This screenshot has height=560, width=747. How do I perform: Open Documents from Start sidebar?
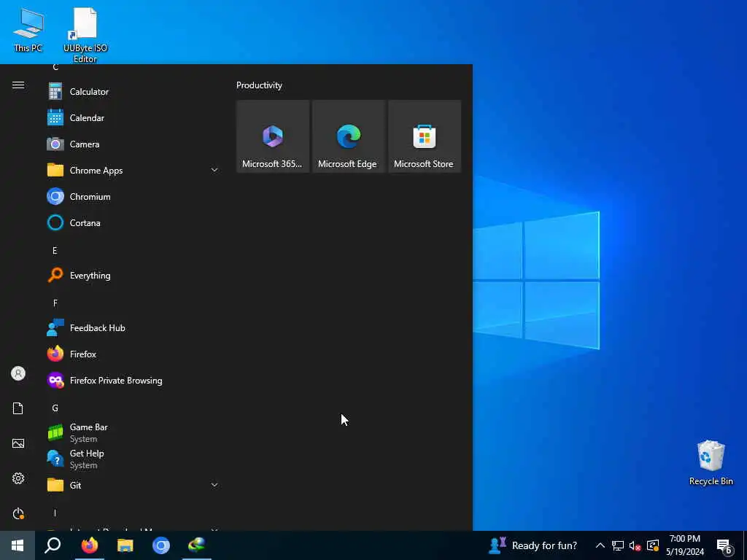tap(18, 408)
